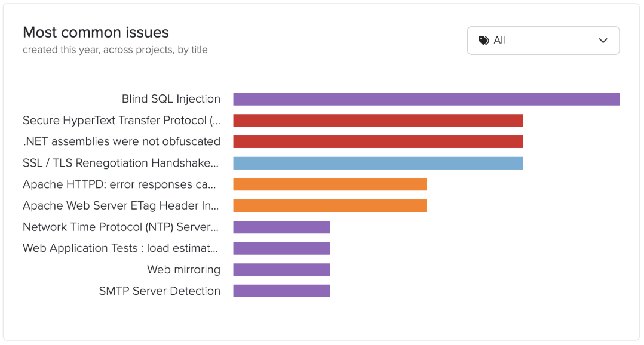
Task: Click the Secure HyperText Transfer Protocol bar
Action: coord(376,120)
